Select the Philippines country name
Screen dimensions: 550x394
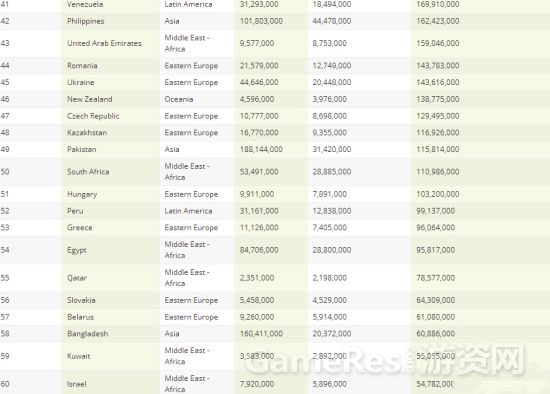[86, 21]
